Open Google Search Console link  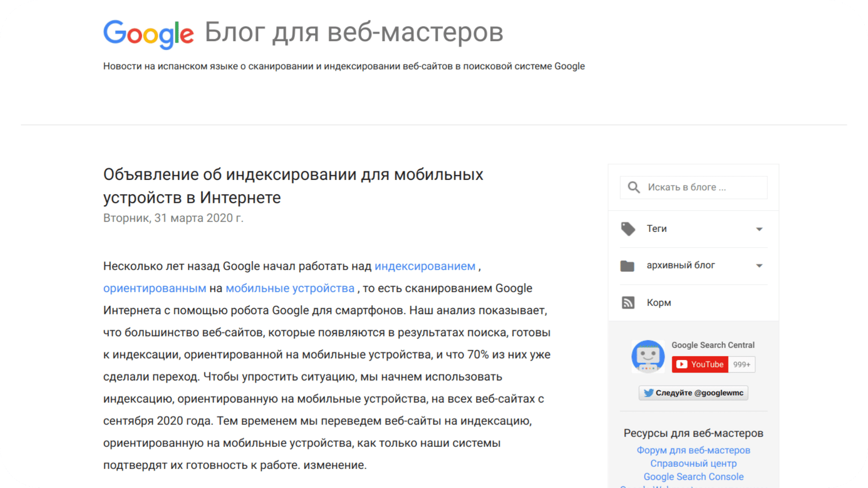point(693,477)
